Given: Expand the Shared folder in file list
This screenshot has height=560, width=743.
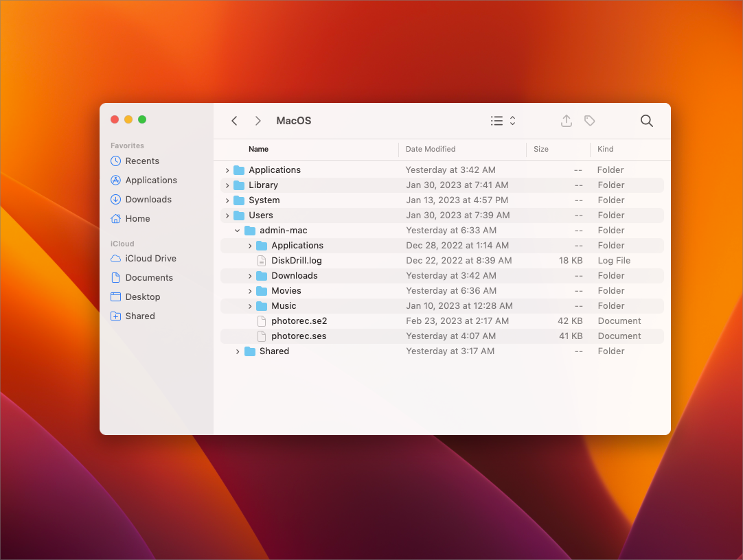Looking at the screenshot, I should [238, 351].
